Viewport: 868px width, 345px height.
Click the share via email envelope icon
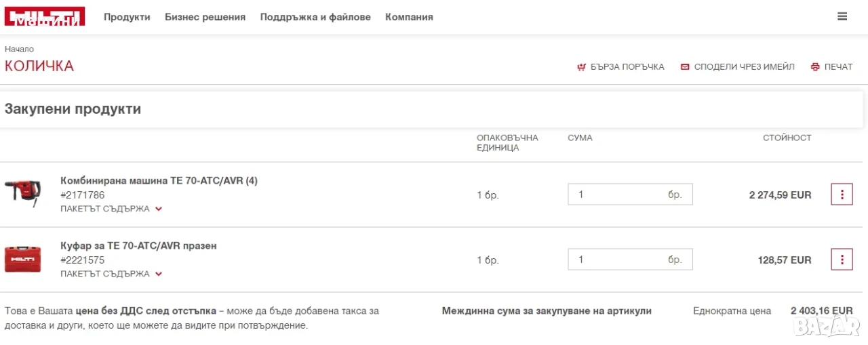(685, 67)
